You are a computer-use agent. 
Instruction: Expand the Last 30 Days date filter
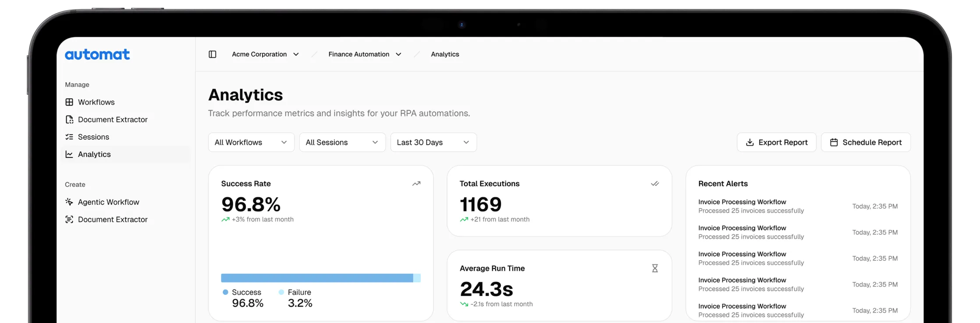pos(433,142)
